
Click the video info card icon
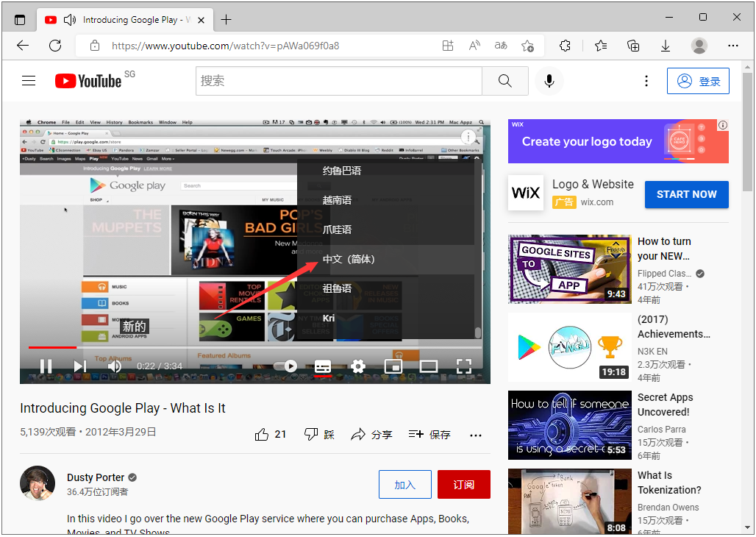(468, 138)
